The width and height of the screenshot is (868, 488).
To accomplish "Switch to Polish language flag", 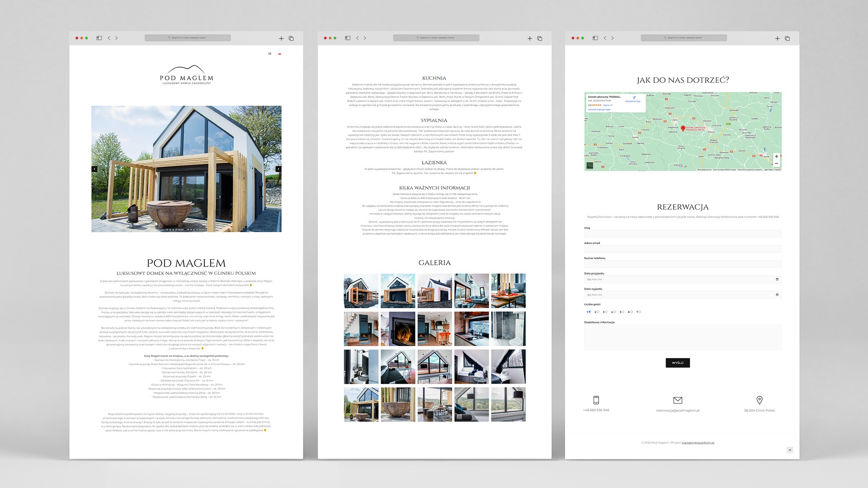I will tap(280, 54).
